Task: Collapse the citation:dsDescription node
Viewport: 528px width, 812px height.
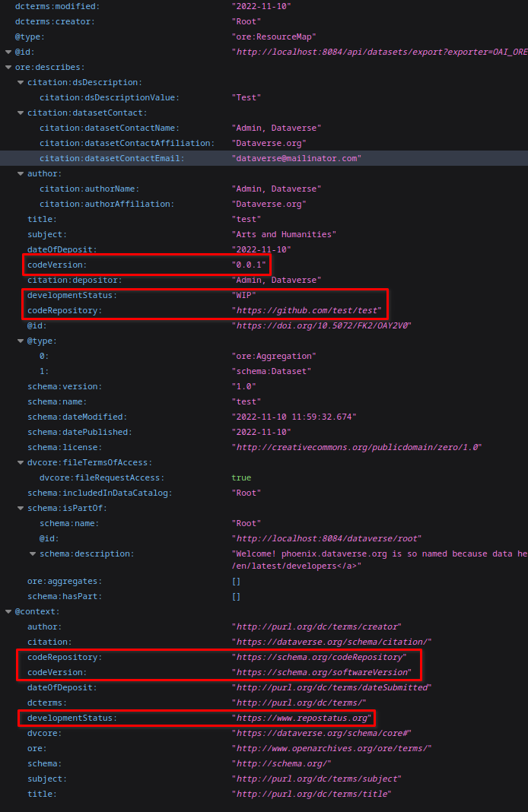Action: [x=21, y=82]
